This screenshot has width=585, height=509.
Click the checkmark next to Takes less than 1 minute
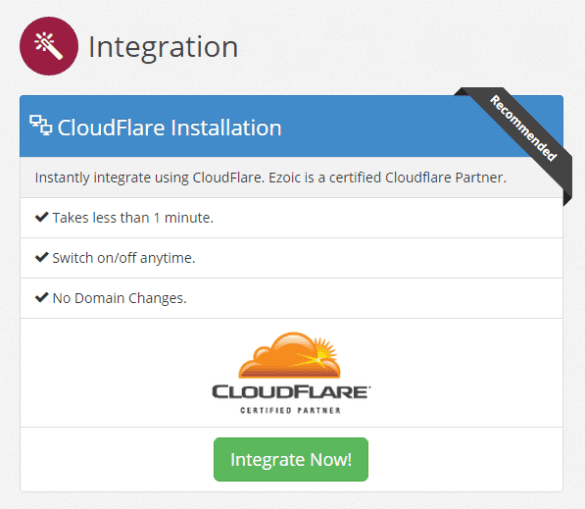coord(41,217)
